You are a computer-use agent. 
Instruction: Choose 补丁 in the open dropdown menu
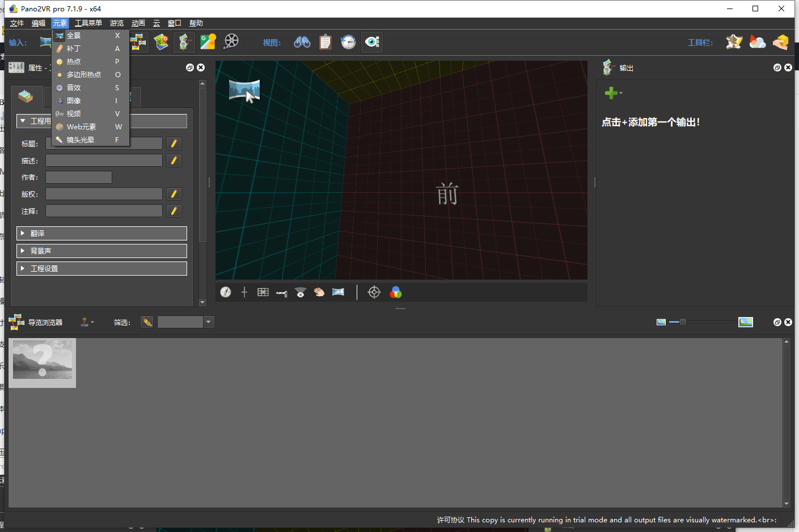[x=90, y=49]
